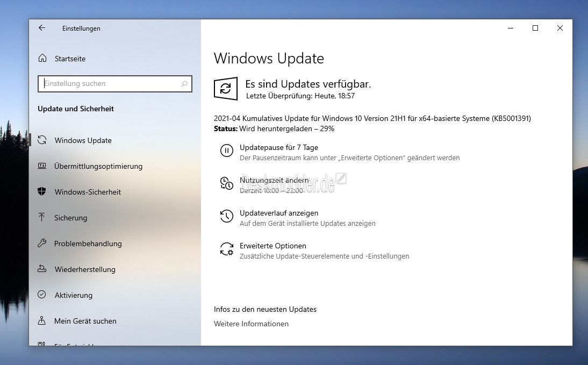This screenshot has height=365, width=588.
Task: Open Windows Update in sidebar
Action: [83, 140]
